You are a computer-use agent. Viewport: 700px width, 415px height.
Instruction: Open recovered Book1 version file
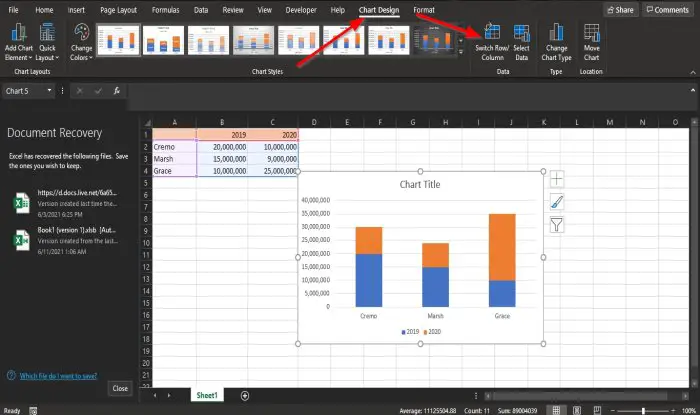coord(67,241)
